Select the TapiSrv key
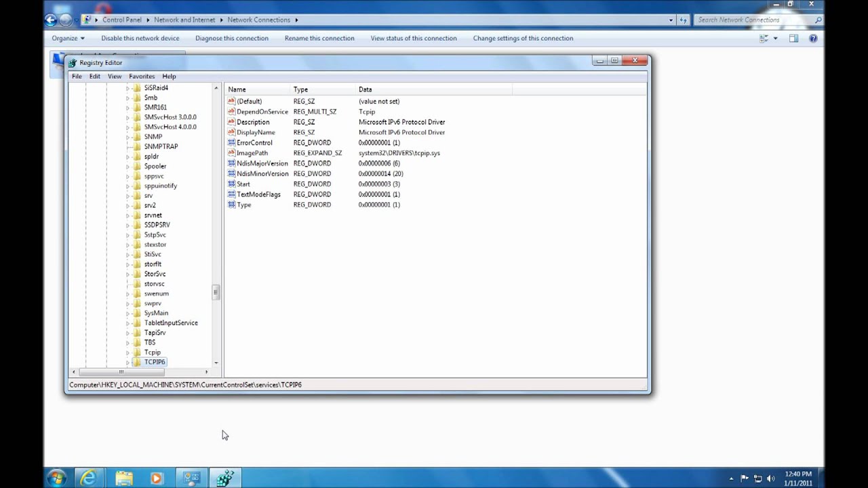The image size is (868, 488). 155,333
